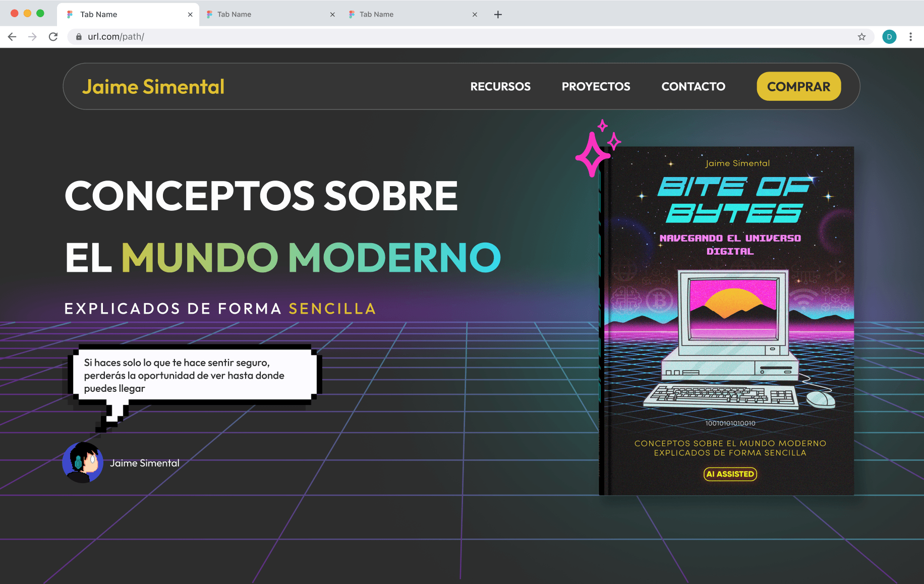Viewport: 924px width, 584px height.
Task: Click the Bite of Bytes book cover
Action: coord(726,321)
